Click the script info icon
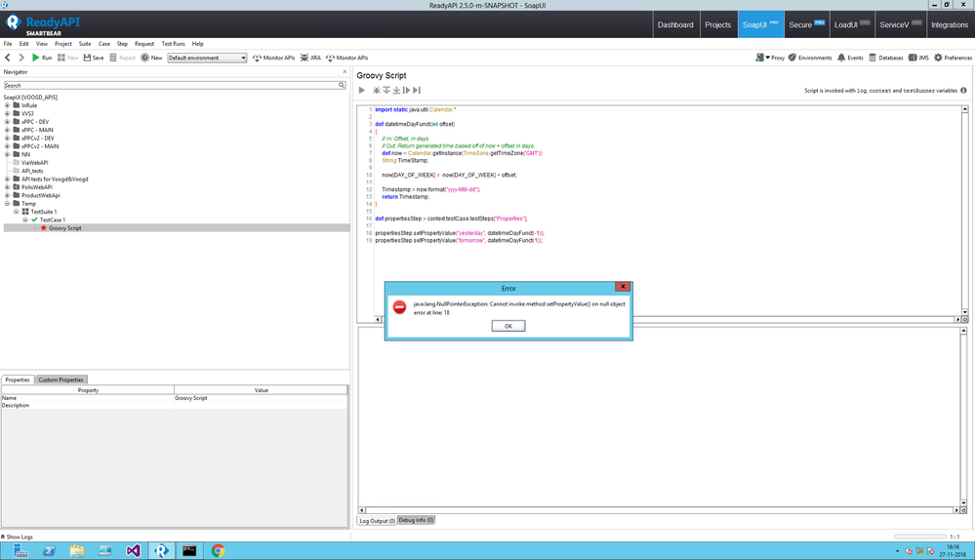The height and width of the screenshot is (560, 975). (x=963, y=90)
